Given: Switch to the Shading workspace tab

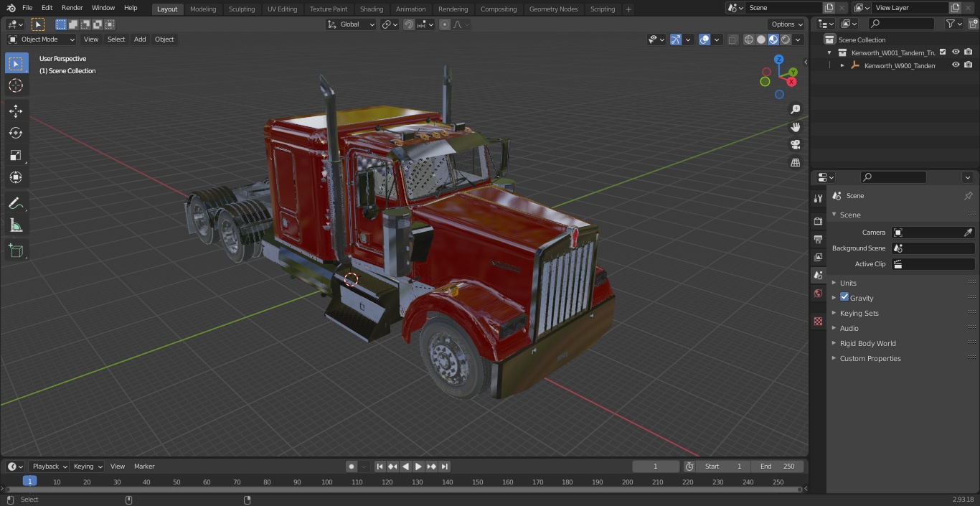Looking at the screenshot, I should click(372, 9).
